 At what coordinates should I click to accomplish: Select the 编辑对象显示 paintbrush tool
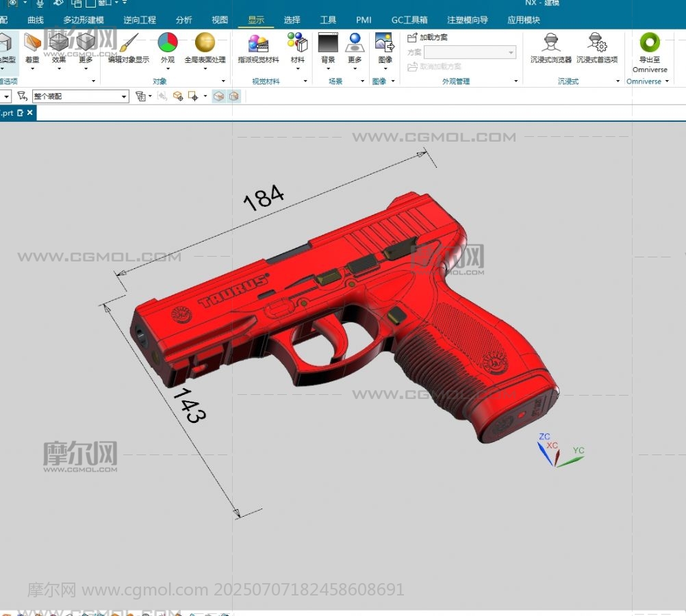click(x=129, y=42)
